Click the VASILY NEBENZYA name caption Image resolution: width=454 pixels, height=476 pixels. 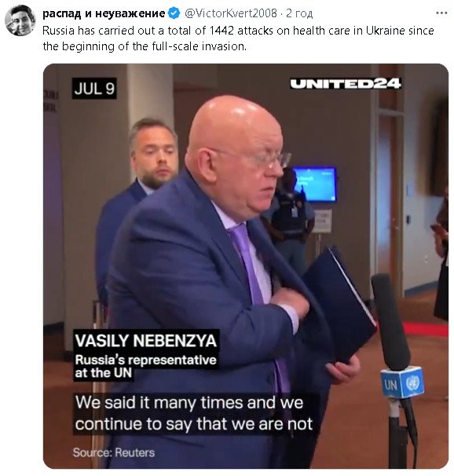coord(146,341)
